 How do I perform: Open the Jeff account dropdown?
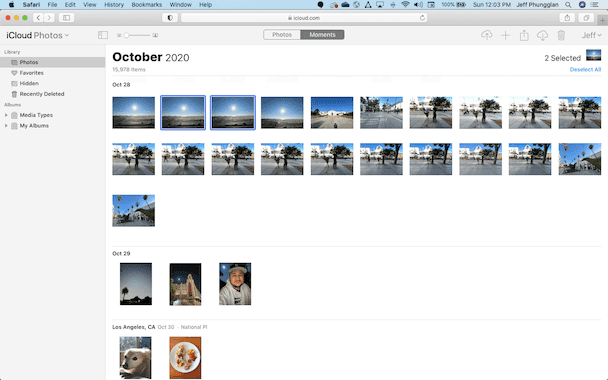tap(591, 35)
